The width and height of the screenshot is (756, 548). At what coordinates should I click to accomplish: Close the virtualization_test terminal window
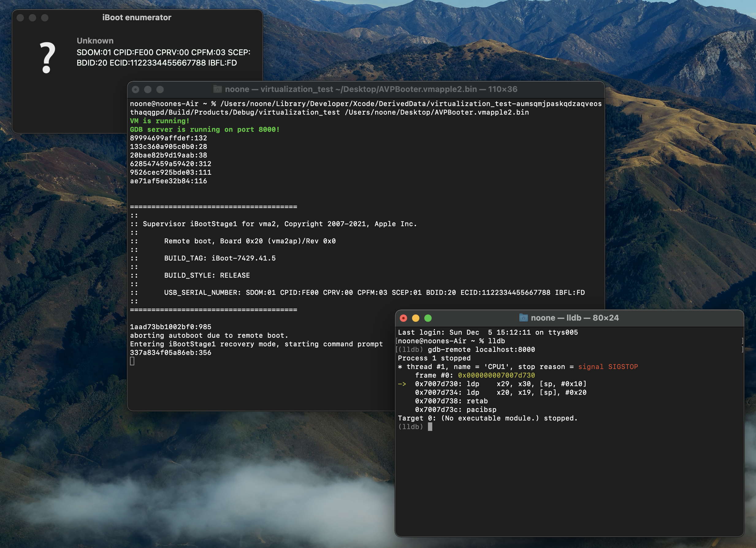tap(135, 89)
